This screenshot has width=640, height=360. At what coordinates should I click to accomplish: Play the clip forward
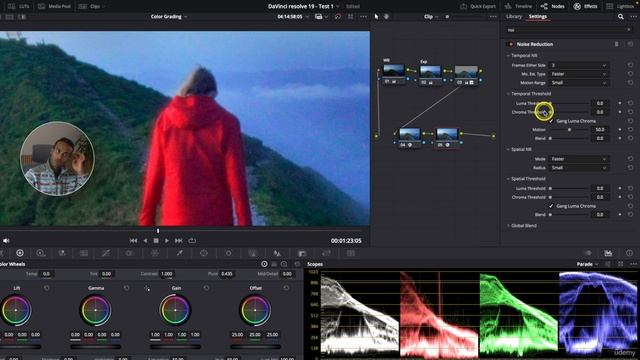click(x=167, y=241)
